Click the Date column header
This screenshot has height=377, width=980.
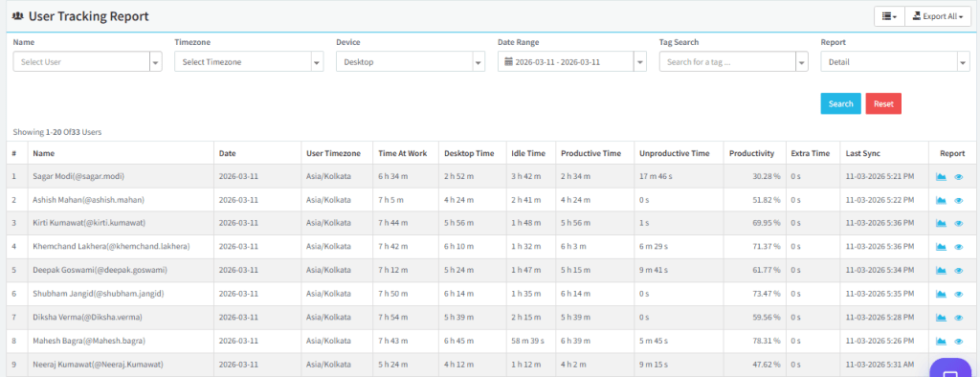228,153
